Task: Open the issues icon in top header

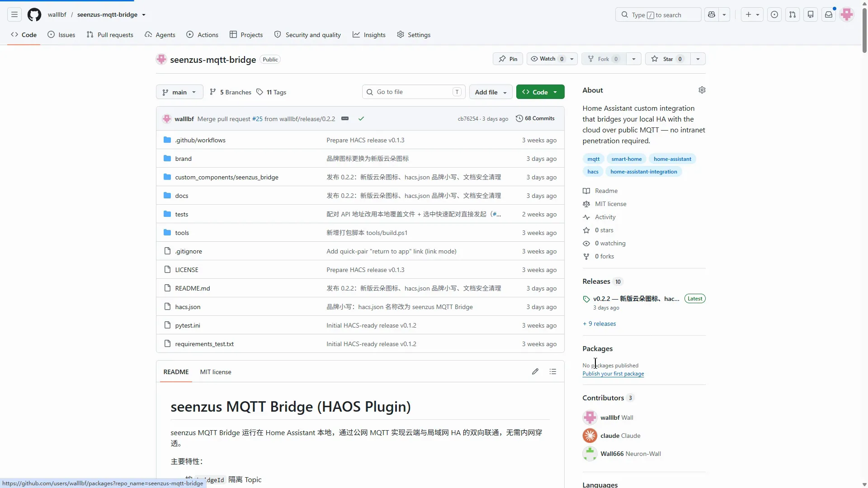Action: 774,14
